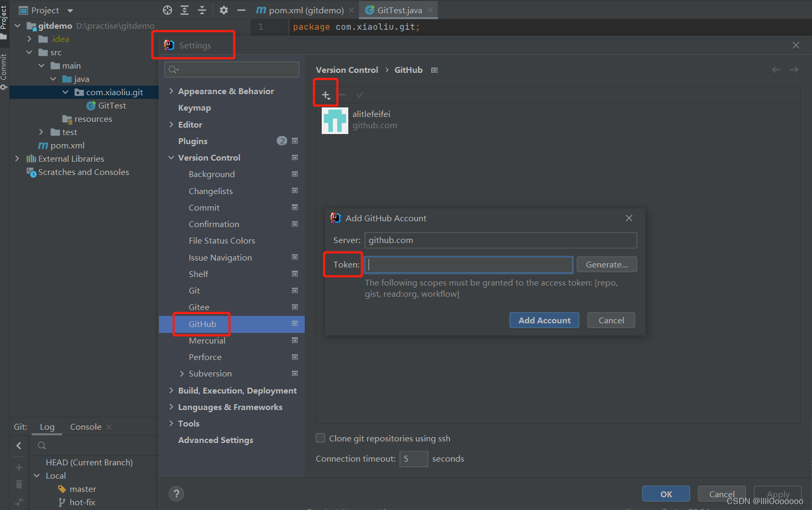Collapse the Version Control settings group

(171, 157)
